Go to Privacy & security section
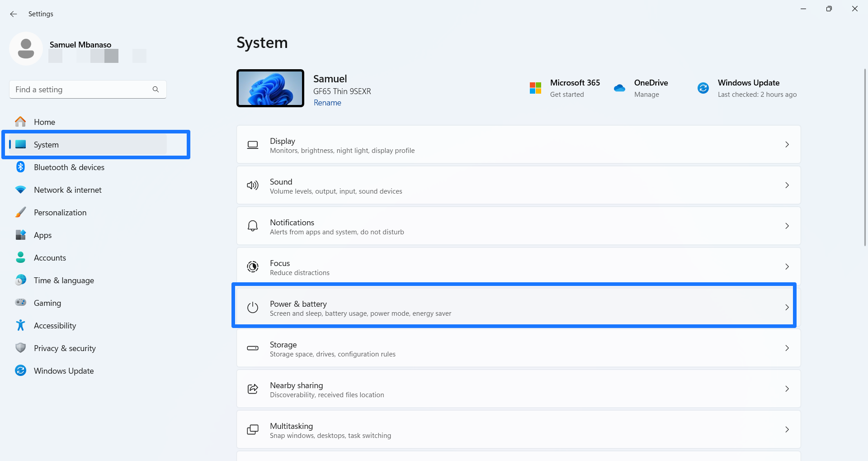This screenshot has width=868, height=461. (65, 348)
